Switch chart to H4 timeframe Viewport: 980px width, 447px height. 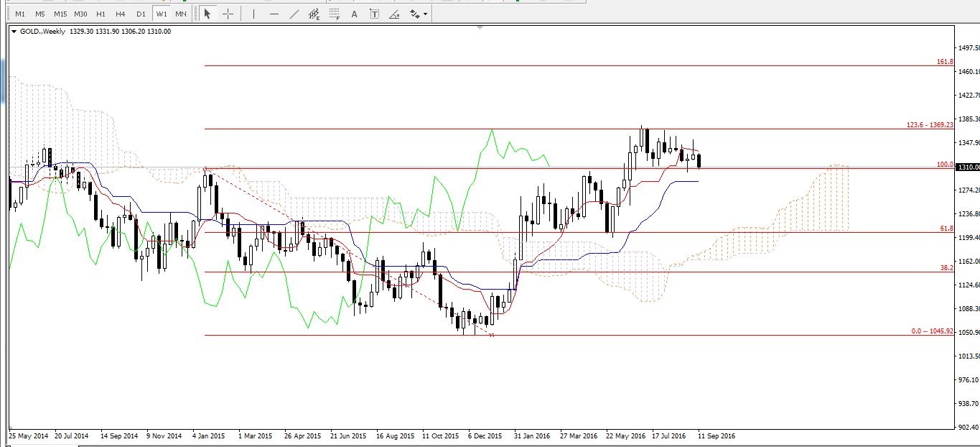click(120, 14)
